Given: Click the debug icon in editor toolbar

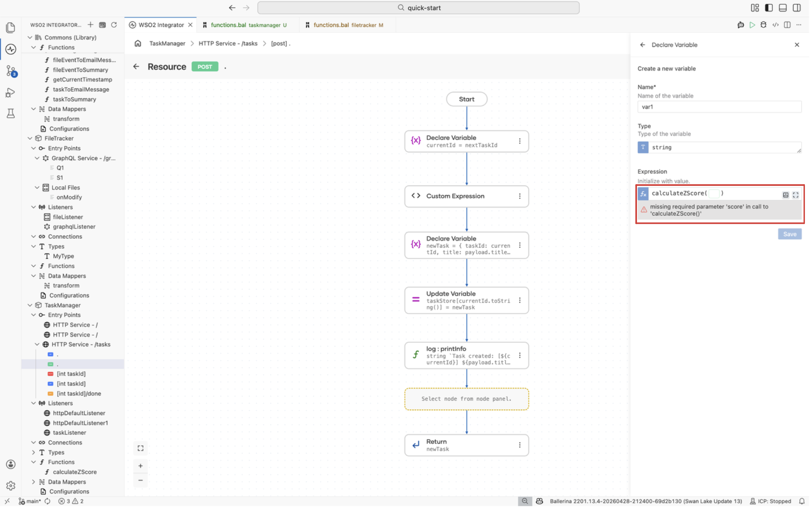Looking at the screenshot, I should (764, 25).
